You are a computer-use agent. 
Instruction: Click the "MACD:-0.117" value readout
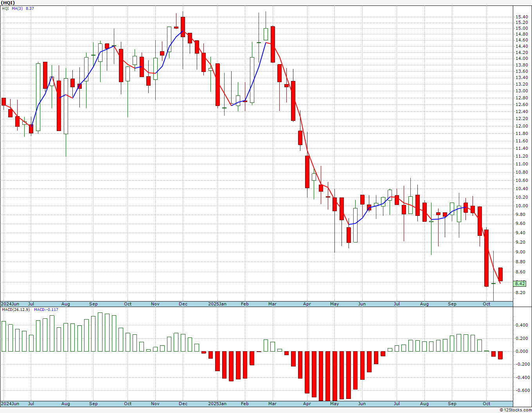click(46, 309)
